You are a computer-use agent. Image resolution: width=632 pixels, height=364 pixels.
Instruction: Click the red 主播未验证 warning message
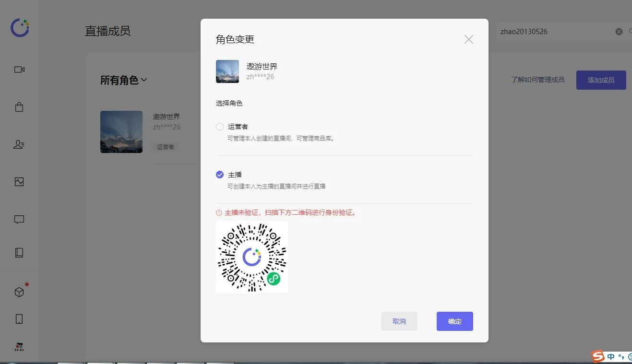coord(286,212)
